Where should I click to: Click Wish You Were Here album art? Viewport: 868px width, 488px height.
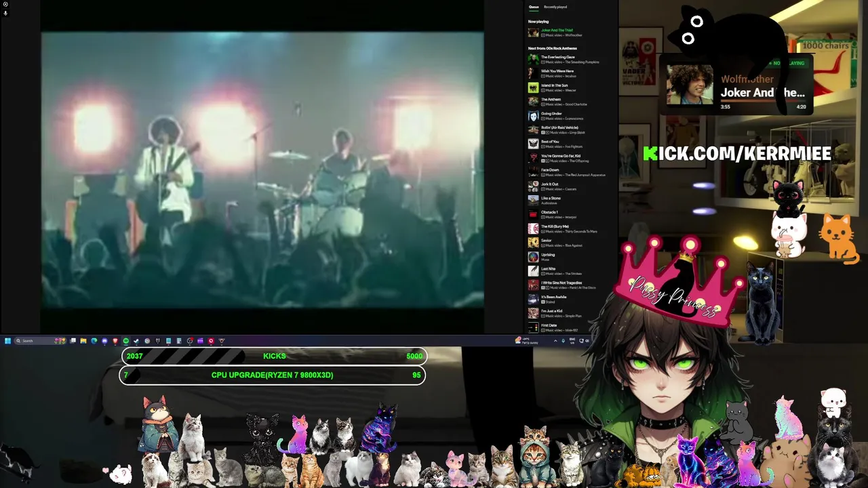click(x=533, y=73)
